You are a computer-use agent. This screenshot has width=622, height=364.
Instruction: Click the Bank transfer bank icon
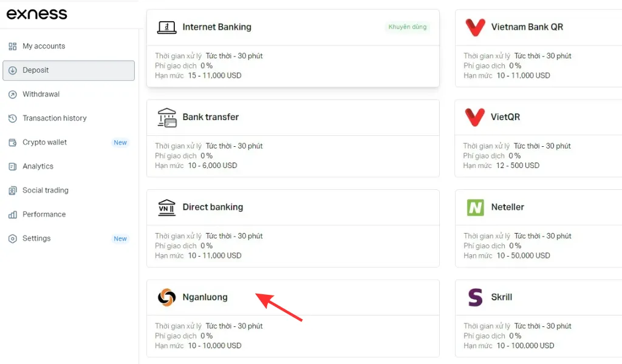point(167,117)
